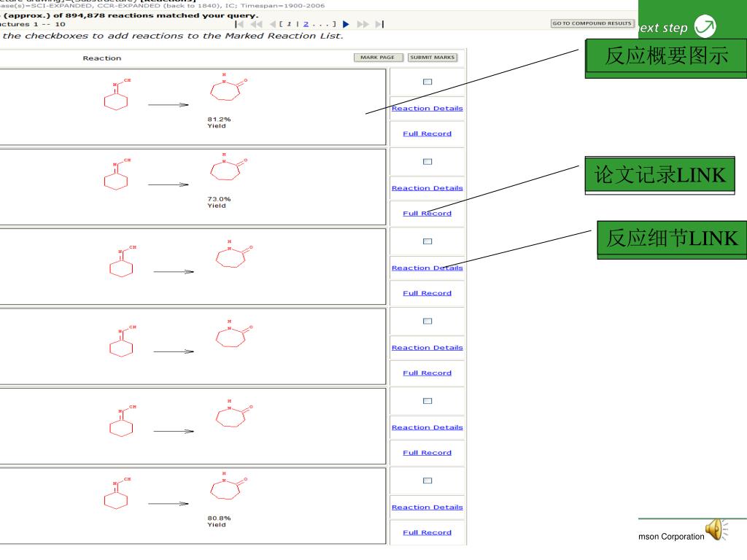The image size is (747, 560).
Task: Open Reaction Details for the third reaction
Action: point(427,268)
